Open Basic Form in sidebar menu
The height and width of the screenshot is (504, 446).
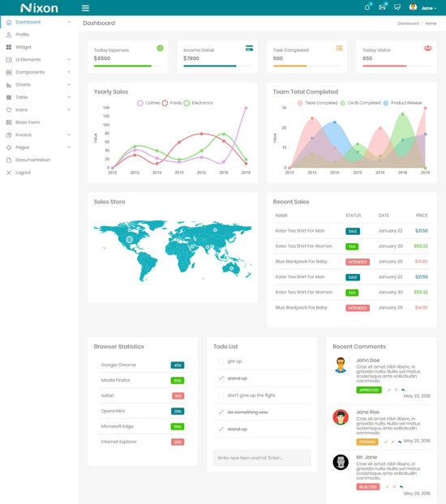(x=28, y=122)
